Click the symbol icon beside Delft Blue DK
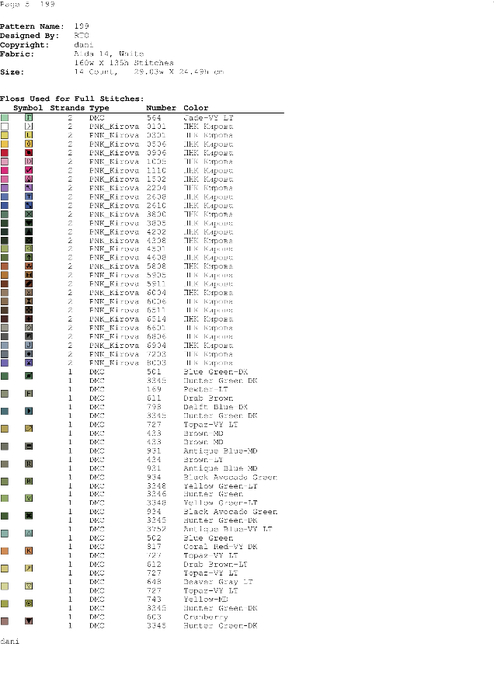Screen dimensions: 494x699 [29, 411]
